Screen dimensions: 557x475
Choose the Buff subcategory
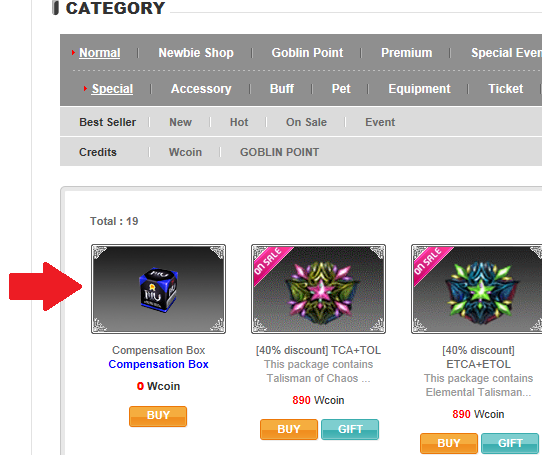click(282, 88)
